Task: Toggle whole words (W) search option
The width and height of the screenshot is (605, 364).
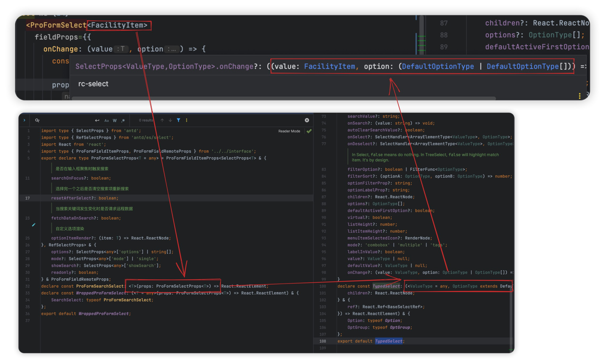Action: coord(115,120)
